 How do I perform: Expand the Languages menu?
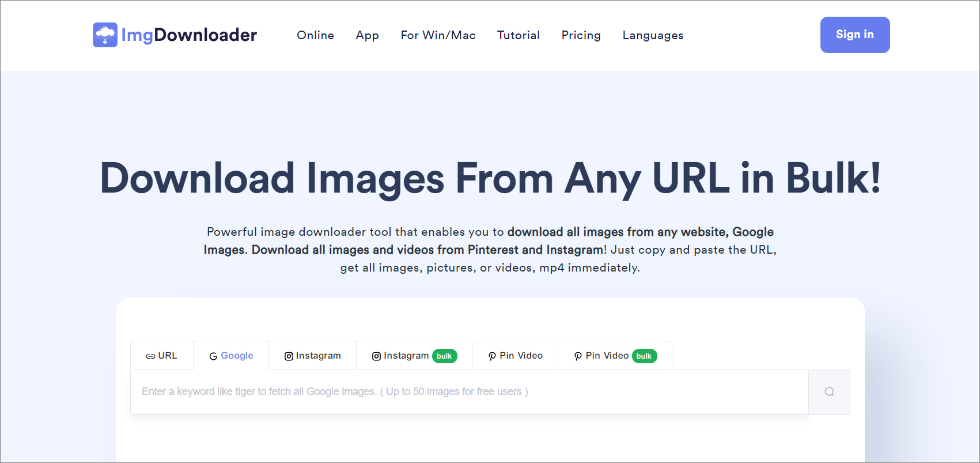(653, 35)
